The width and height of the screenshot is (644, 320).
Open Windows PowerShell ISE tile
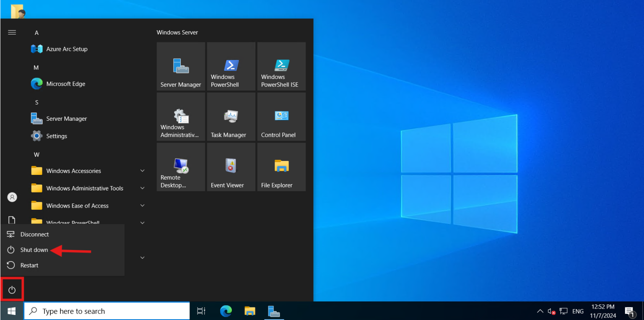click(x=281, y=66)
